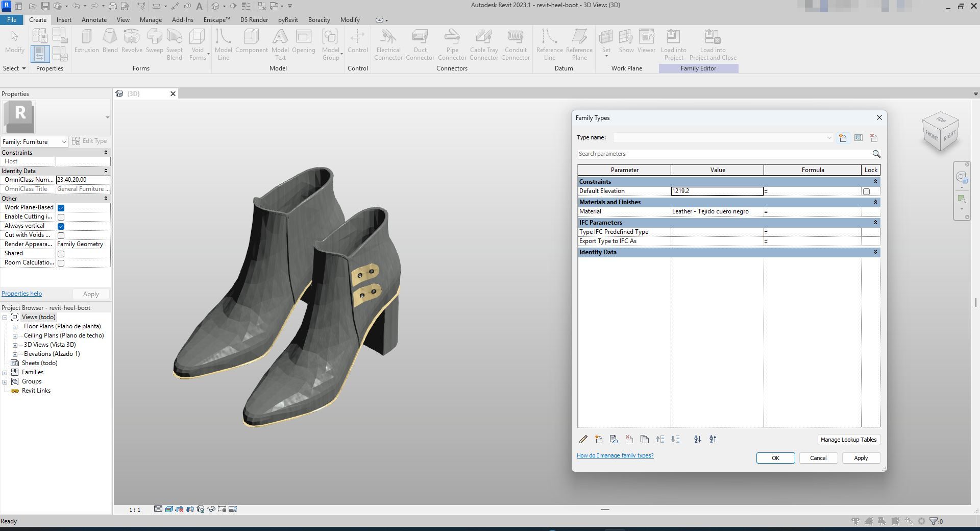
Task: Open the Component tool
Action: tap(251, 41)
